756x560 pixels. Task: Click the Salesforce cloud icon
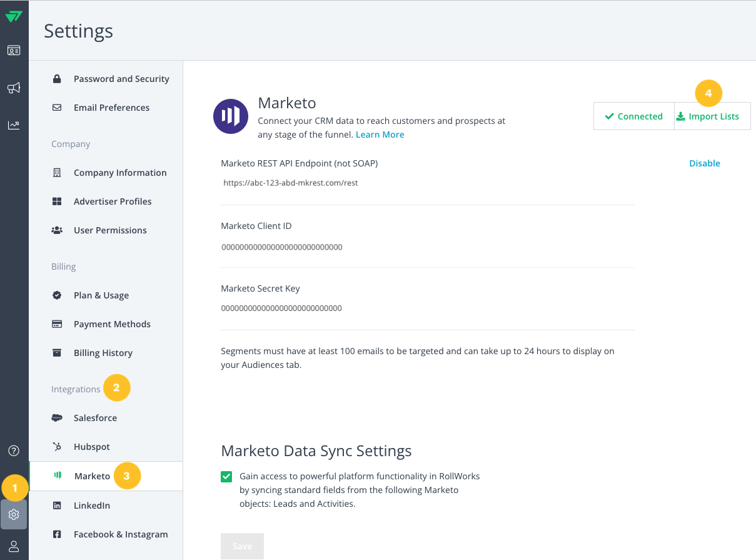pos(57,418)
